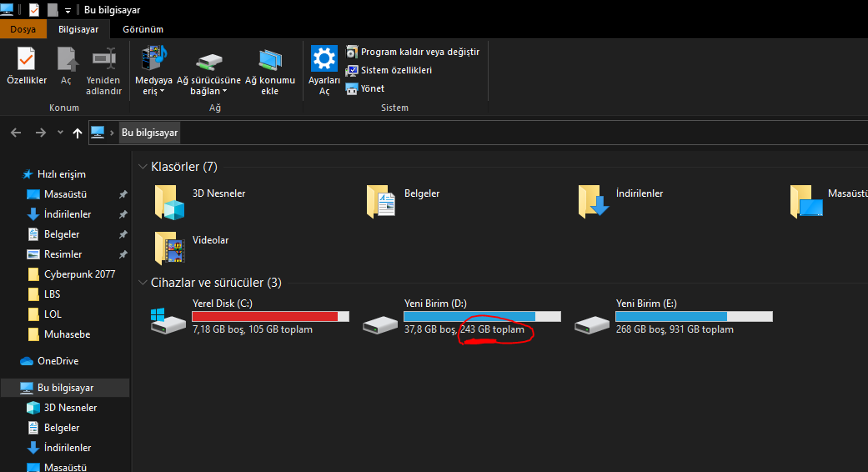The image size is (868, 472).
Task: Select the 3D Nesneler folder icon
Action: (169, 202)
